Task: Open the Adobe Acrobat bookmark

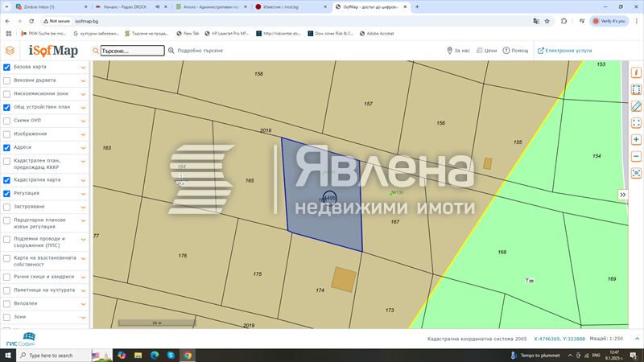Action: coord(377,34)
